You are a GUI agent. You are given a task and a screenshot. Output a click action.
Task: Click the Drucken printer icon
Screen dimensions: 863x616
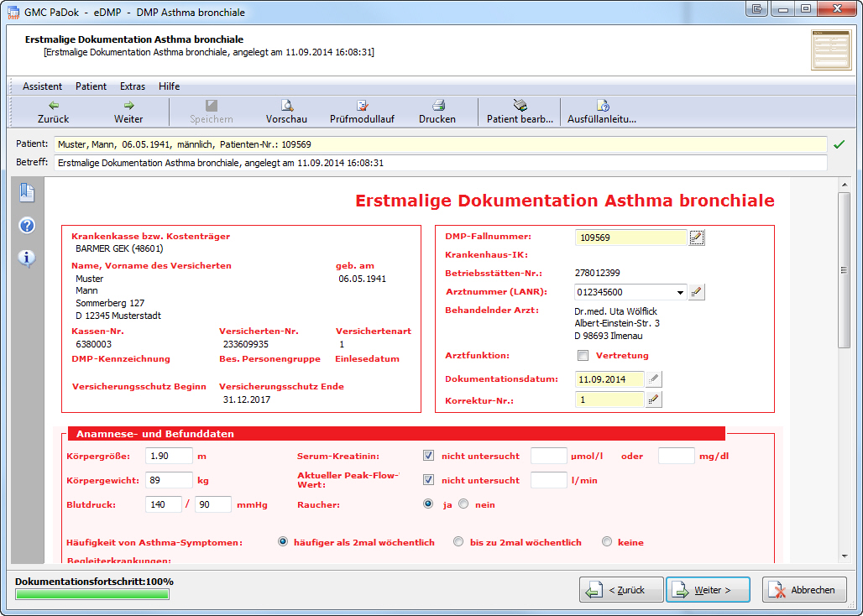(437, 105)
